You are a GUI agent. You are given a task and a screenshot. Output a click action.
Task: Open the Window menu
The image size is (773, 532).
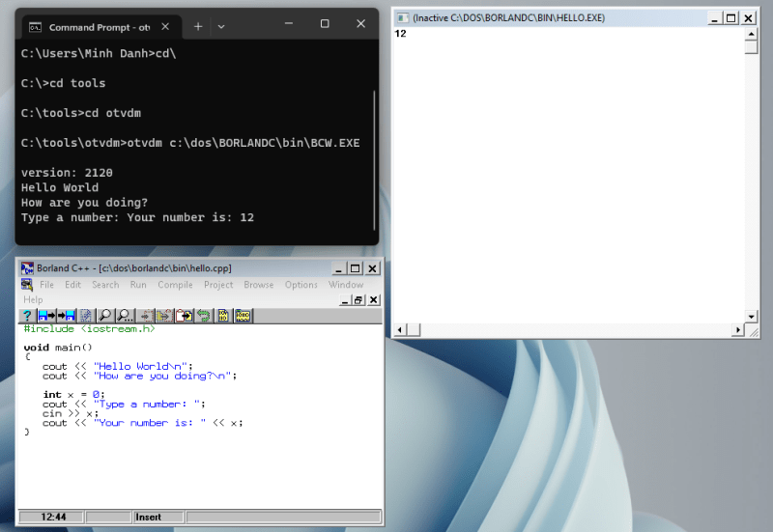(346, 285)
